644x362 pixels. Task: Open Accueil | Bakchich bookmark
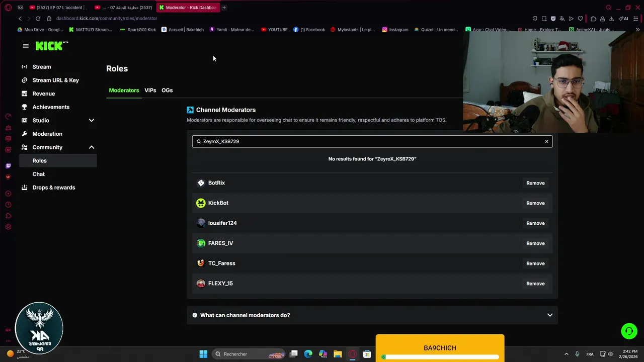[x=183, y=30]
